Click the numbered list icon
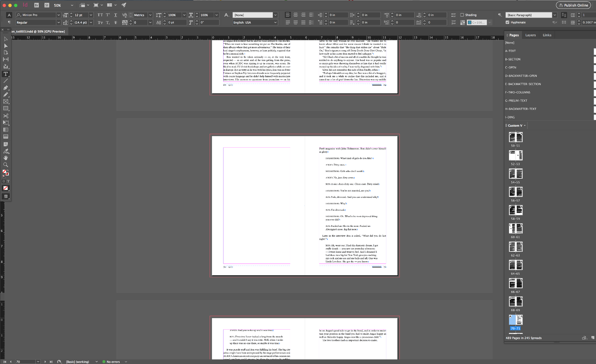 453,22
